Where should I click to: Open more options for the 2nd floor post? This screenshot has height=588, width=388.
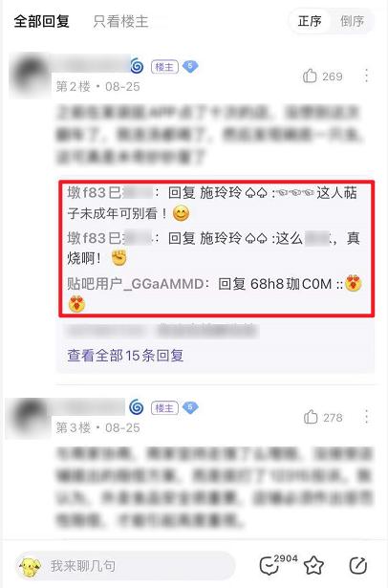click(x=366, y=76)
